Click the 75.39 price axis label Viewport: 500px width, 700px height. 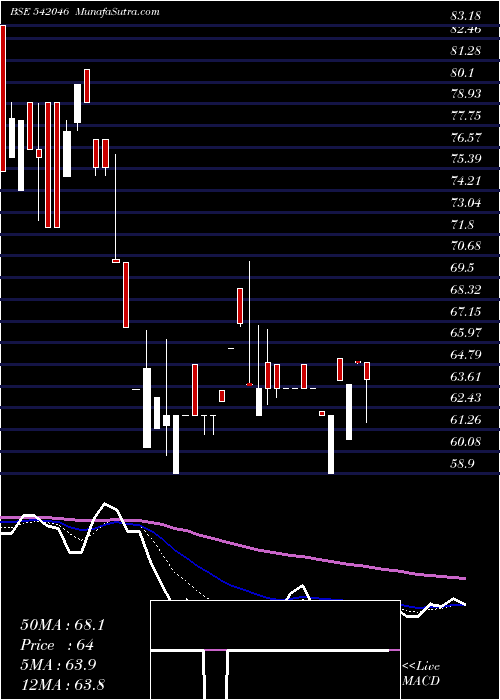coord(466,159)
